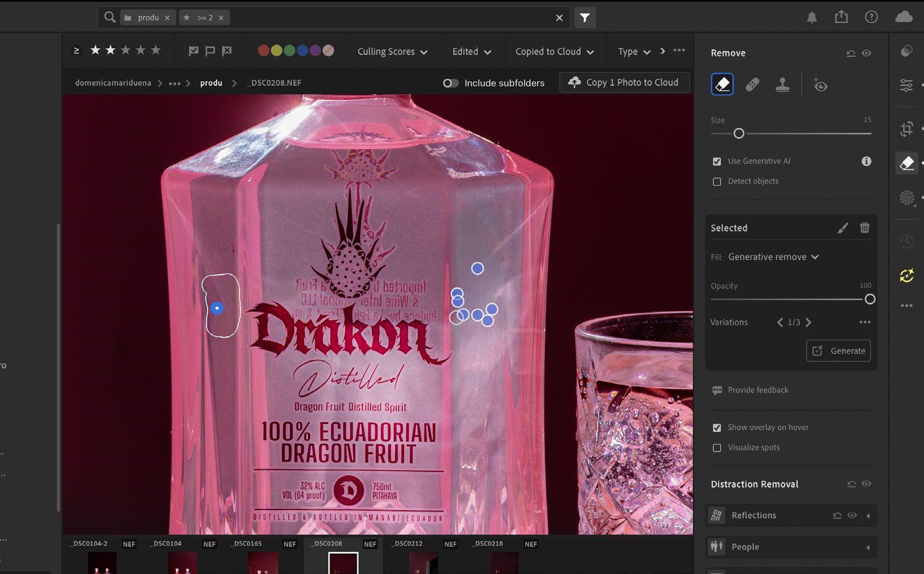Open more options in the Variations row
The height and width of the screenshot is (574, 924).
[x=865, y=322]
